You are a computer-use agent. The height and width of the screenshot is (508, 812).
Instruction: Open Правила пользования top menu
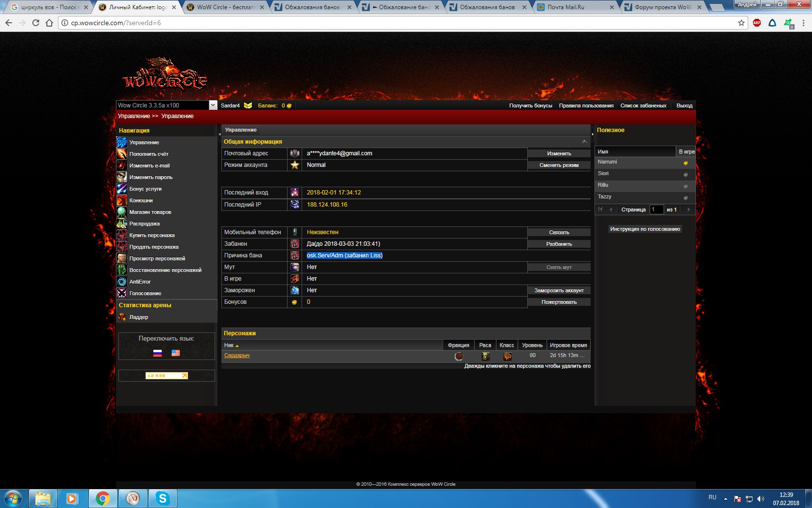point(586,105)
